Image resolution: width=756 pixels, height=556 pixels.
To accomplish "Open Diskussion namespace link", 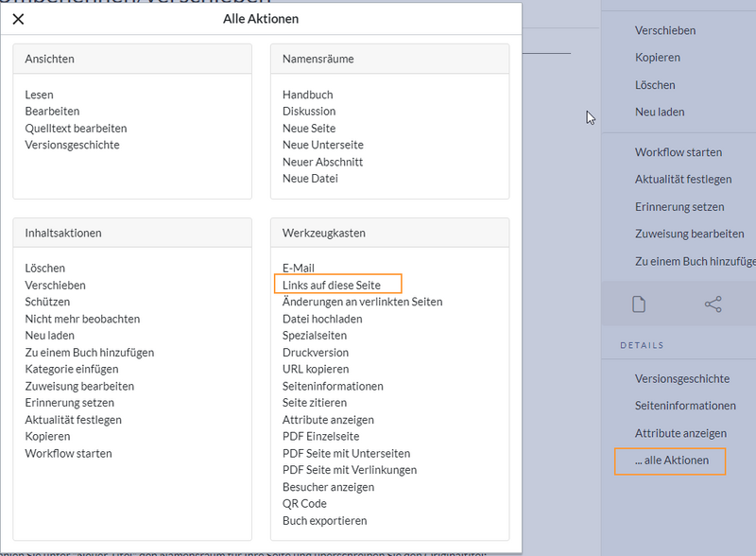I will (x=309, y=111).
